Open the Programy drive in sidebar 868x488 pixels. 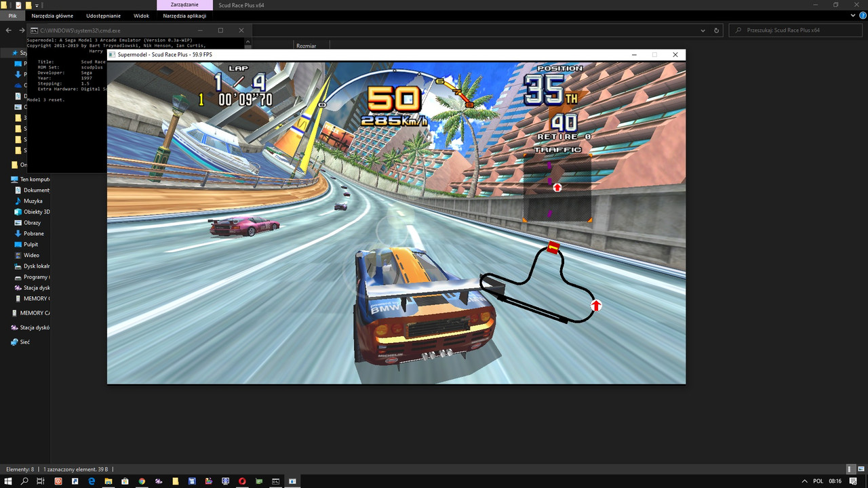31,277
